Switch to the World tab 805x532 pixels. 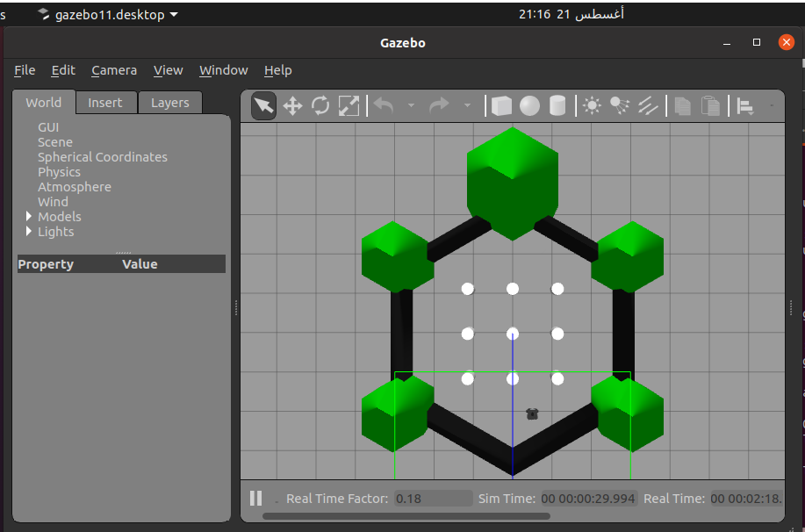[44, 102]
